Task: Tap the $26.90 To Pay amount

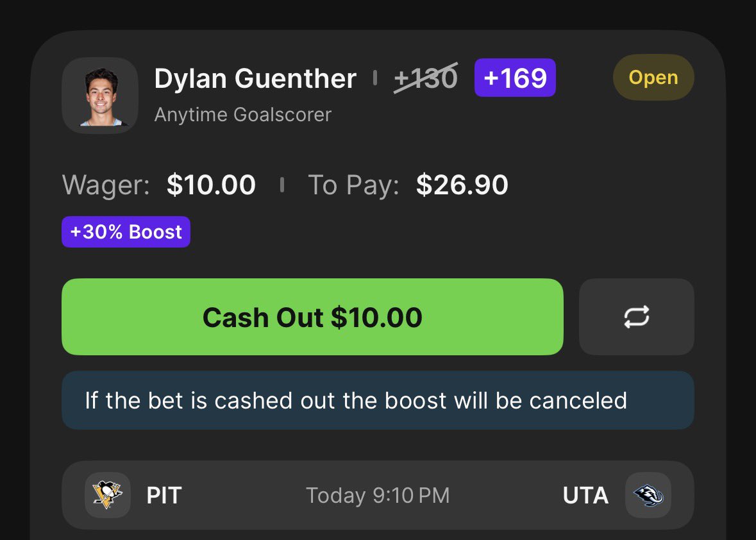Action: coord(462,185)
